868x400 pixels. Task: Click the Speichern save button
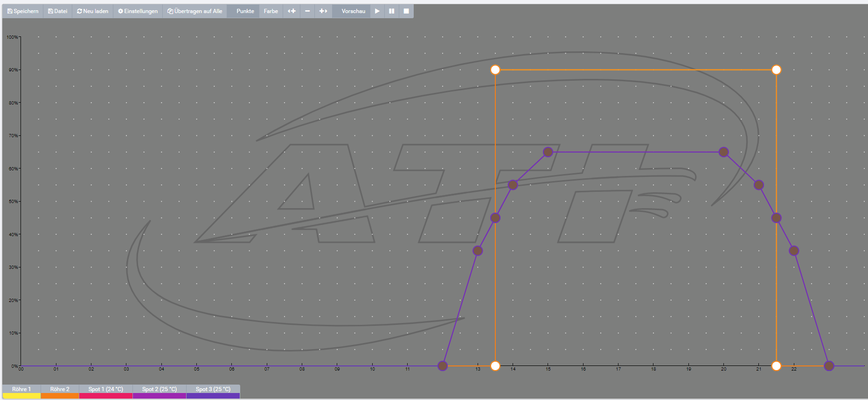click(x=23, y=11)
